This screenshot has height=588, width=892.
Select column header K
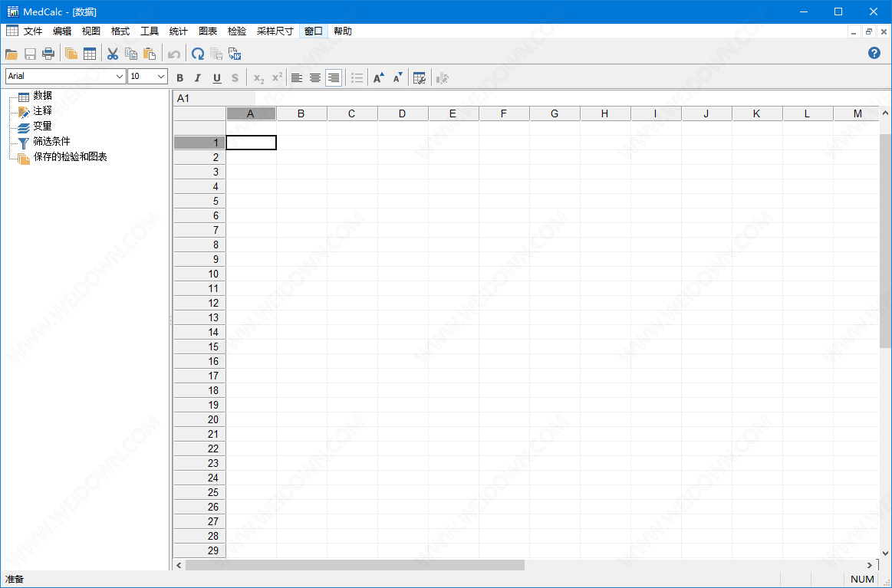pos(756,113)
